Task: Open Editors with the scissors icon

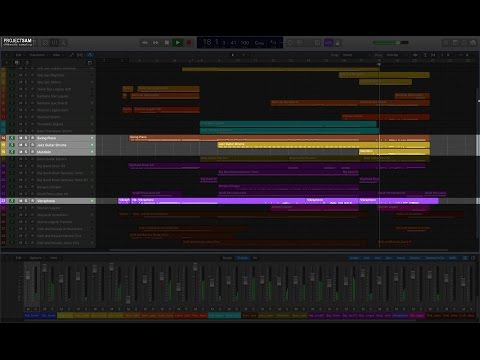Action: tap(63, 43)
